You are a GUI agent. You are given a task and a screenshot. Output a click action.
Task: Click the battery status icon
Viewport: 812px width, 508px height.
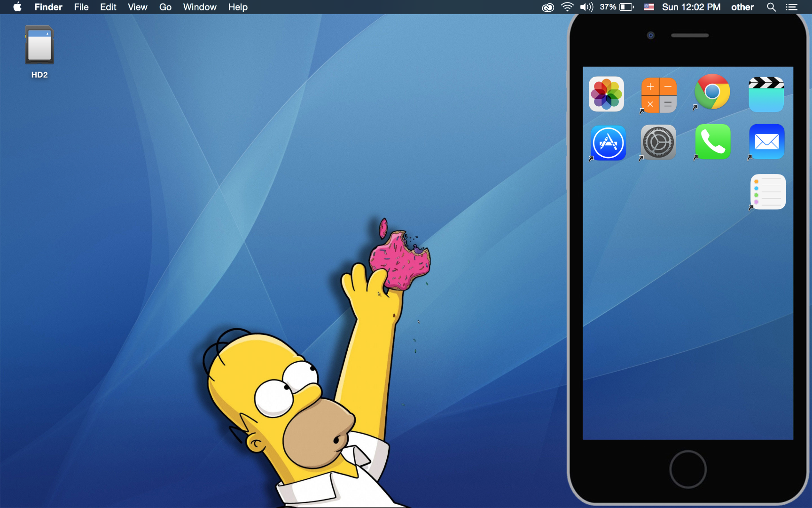(626, 7)
